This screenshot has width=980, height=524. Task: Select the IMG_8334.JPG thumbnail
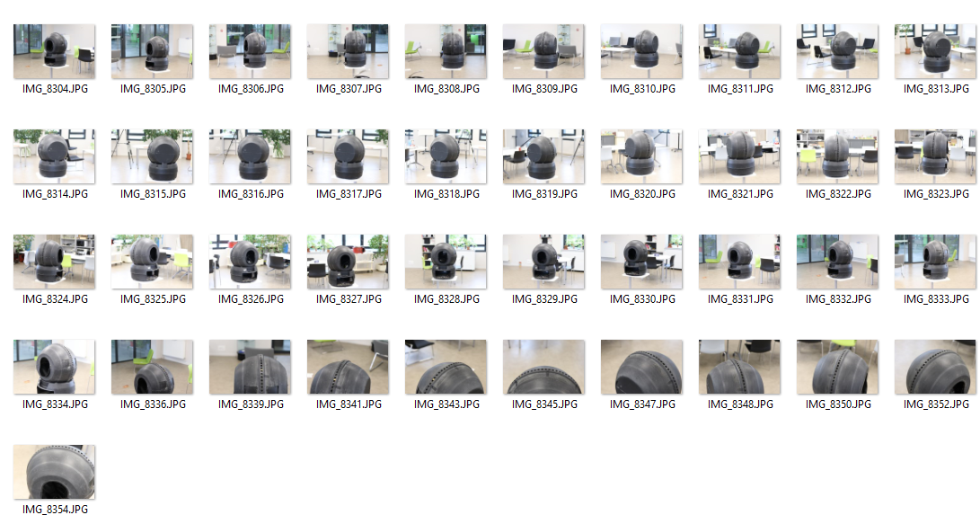tap(55, 367)
